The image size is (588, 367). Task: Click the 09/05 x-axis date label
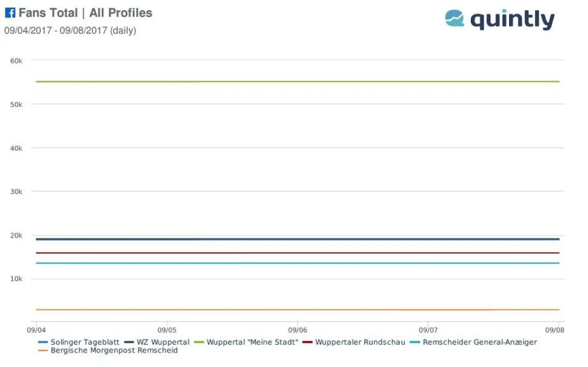[167, 330]
